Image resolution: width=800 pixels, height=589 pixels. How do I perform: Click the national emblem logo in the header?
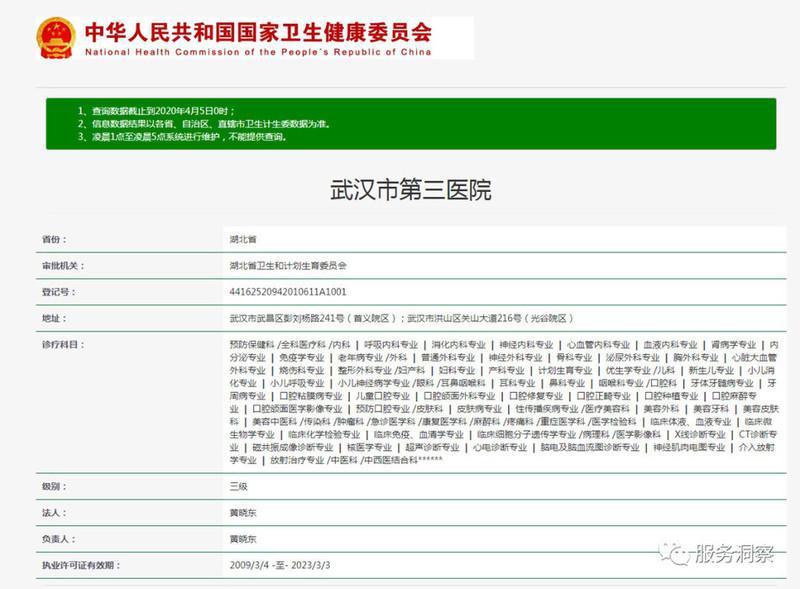tap(56, 37)
